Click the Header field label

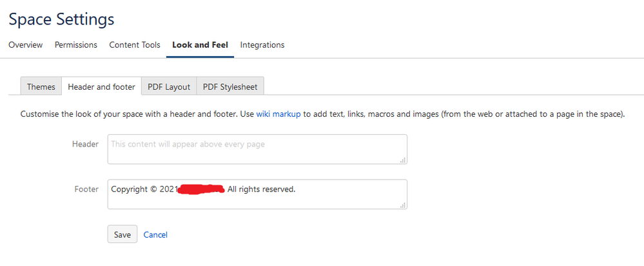click(x=85, y=144)
